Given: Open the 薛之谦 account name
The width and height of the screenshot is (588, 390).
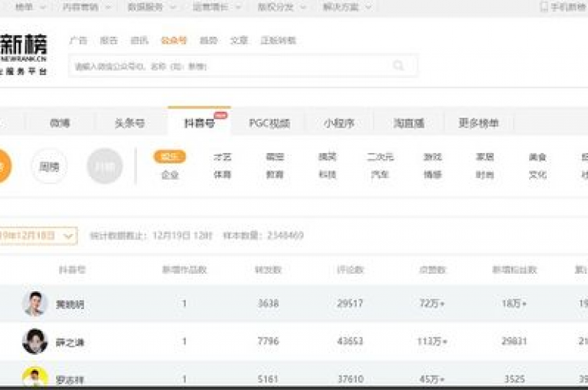Looking at the screenshot, I should pos(70,342).
